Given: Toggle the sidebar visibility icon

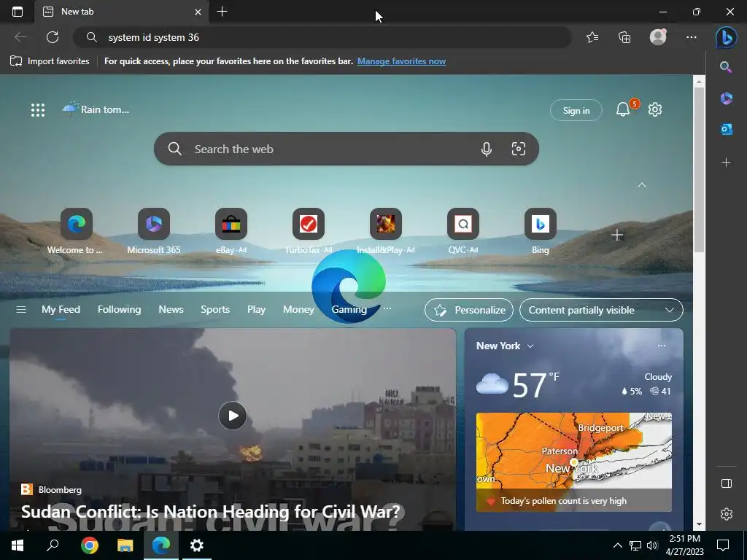Looking at the screenshot, I should click(726, 483).
